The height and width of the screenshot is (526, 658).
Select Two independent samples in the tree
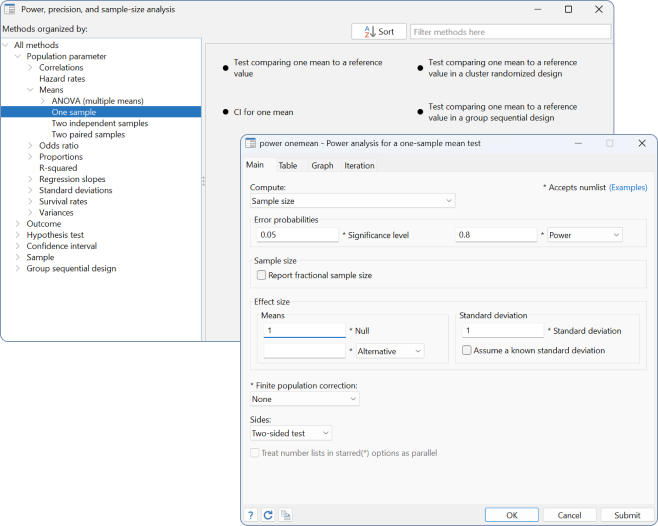click(100, 123)
